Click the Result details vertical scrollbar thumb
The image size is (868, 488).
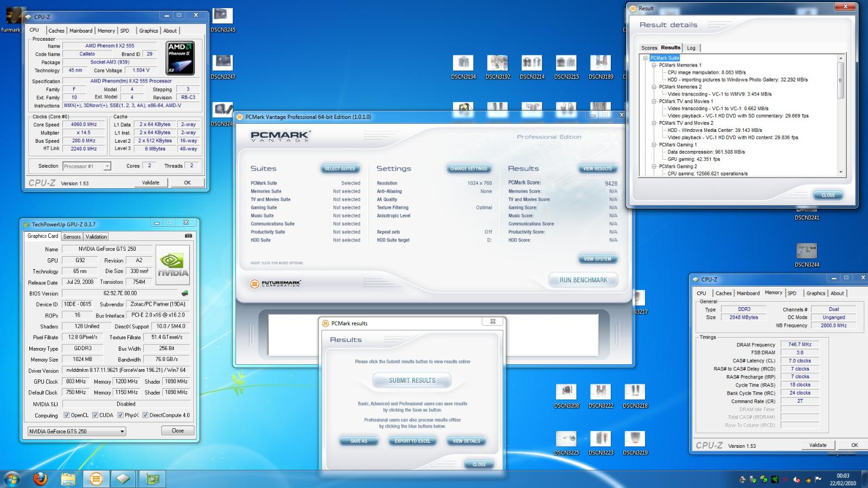click(x=840, y=80)
